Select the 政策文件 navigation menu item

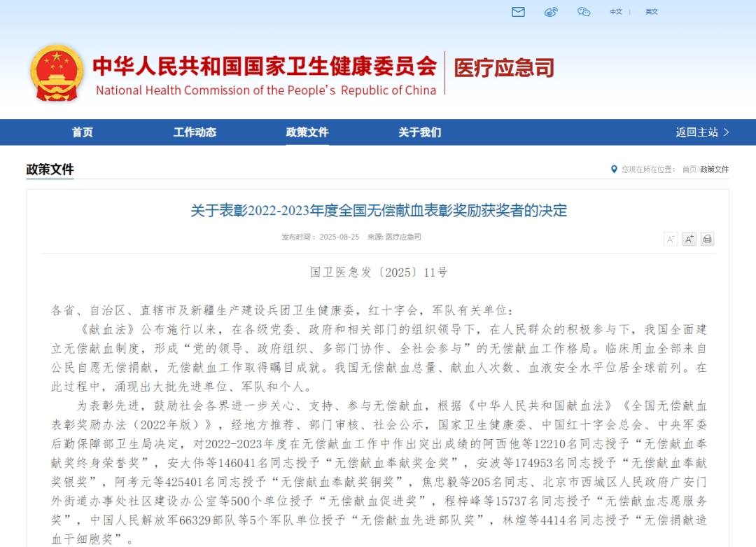tap(307, 132)
